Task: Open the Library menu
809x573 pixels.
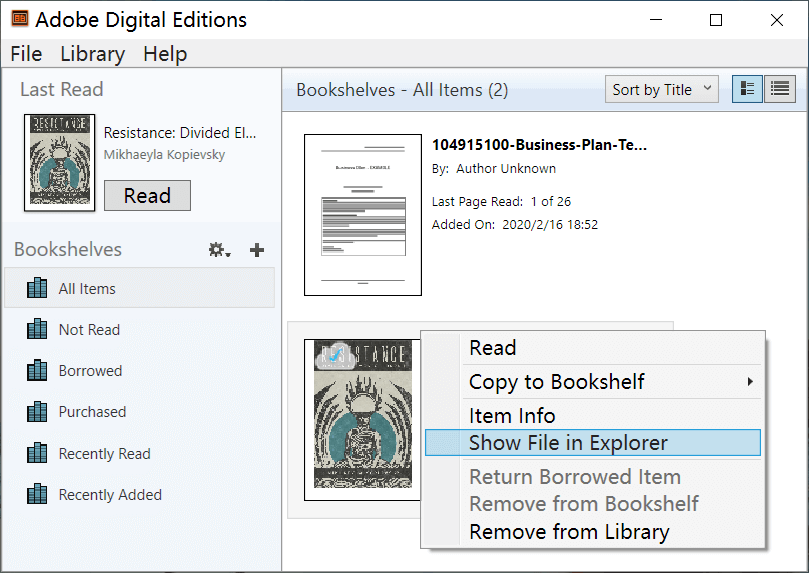Action: 92,54
